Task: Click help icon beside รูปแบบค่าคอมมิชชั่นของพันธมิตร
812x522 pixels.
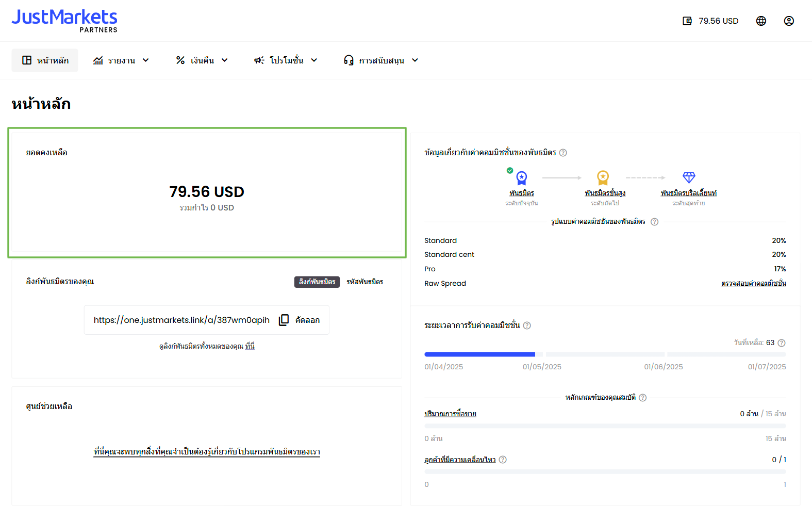Action: click(x=654, y=222)
